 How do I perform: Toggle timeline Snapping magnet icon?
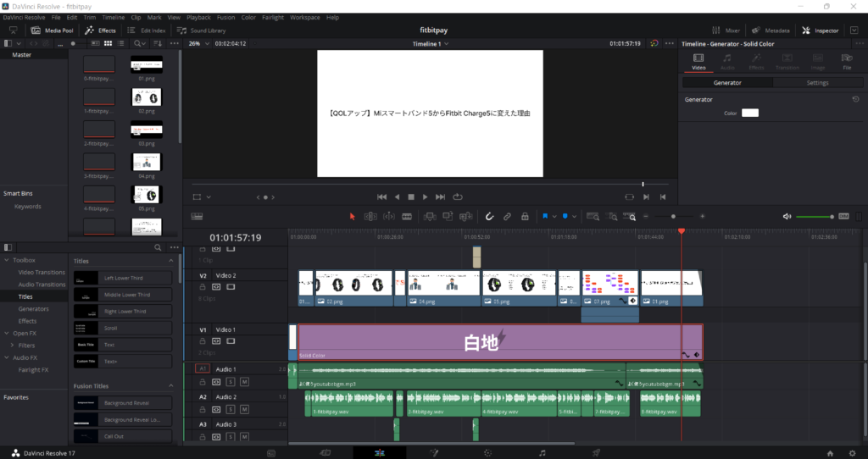[489, 217]
